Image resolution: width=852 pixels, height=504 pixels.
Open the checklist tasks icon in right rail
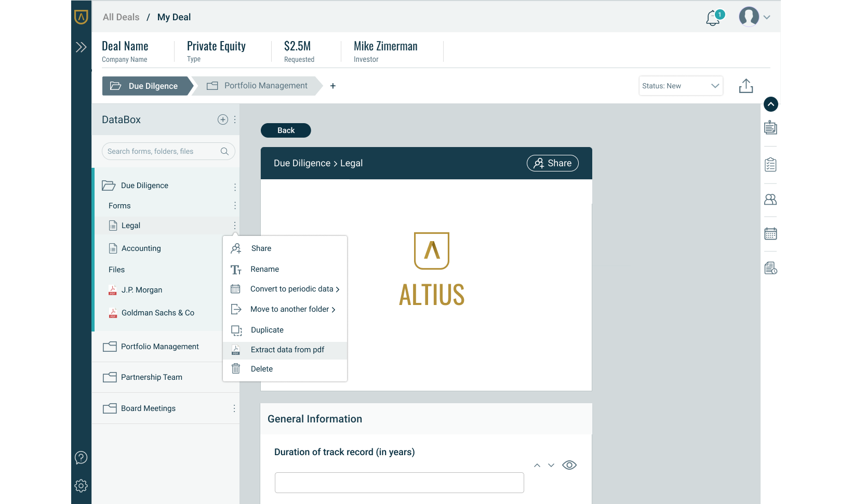tap(770, 165)
